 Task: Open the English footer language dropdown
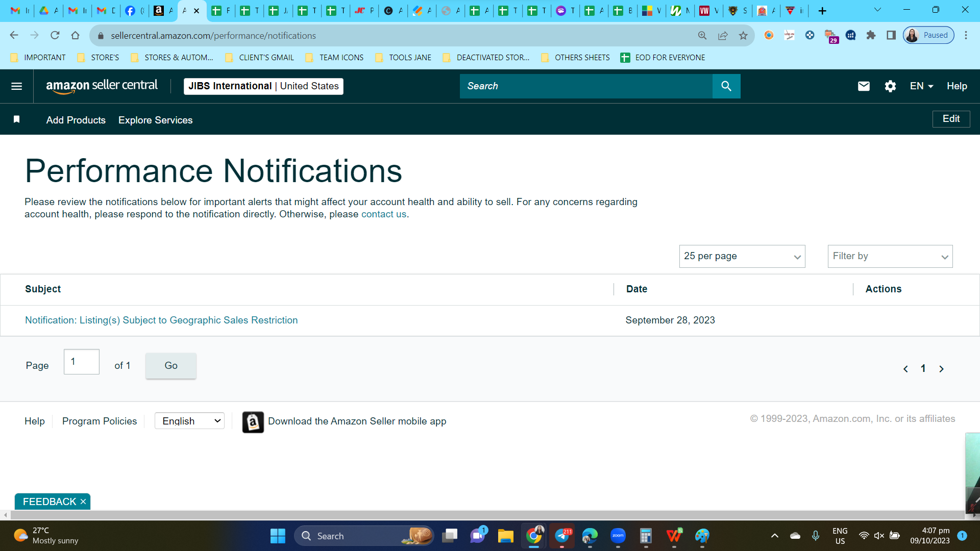(189, 421)
